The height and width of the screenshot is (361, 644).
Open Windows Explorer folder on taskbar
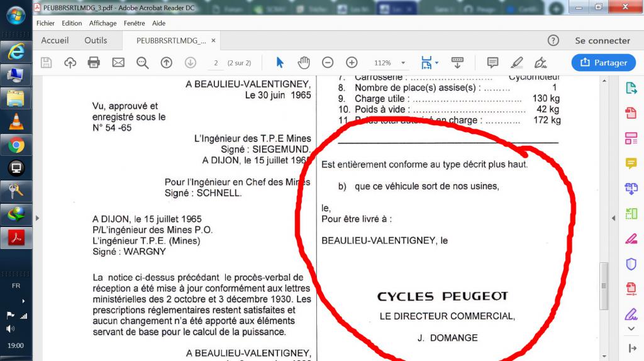point(16,99)
